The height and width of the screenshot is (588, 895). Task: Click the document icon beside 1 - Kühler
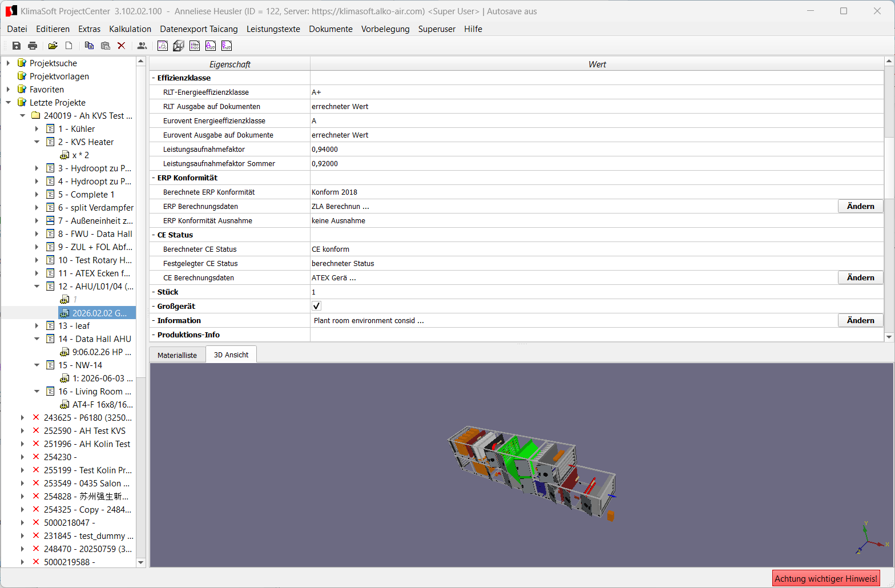50,128
